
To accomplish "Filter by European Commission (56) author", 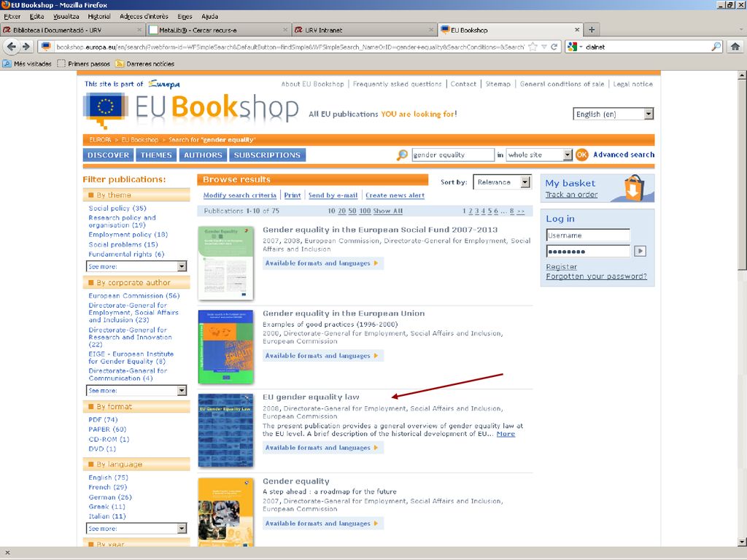I will [x=134, y=296].
